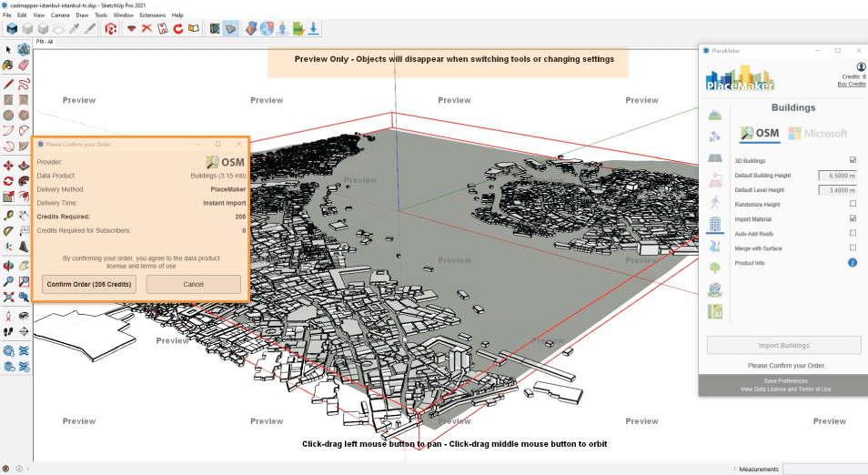The height and width of the screenshot is (475, 868).
Task: Click the "Credits Required:" label
Action: point(64,217)
